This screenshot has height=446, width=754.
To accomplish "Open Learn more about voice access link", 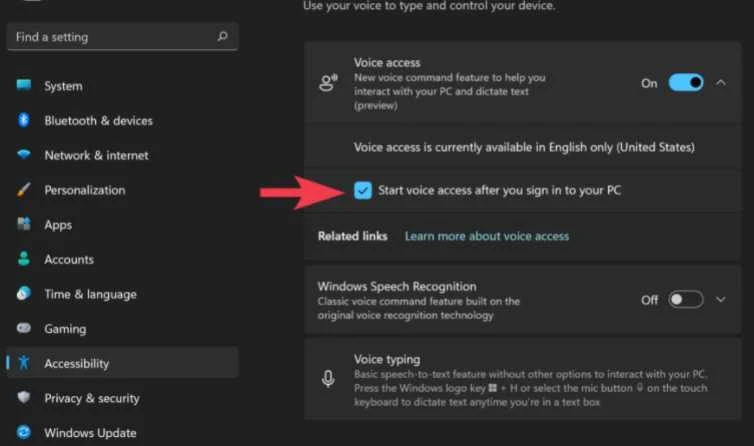I will (487, 236).
